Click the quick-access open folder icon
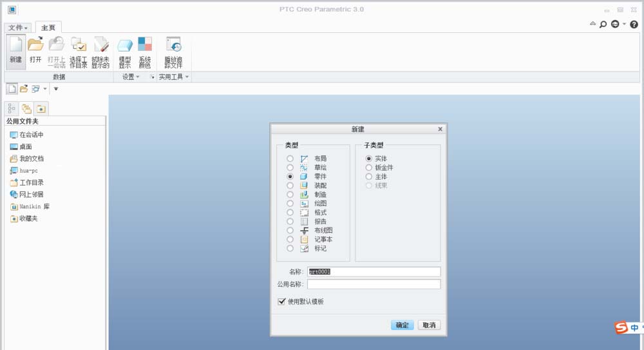Viewport: 644px width, 350px height. pos(24,88)
